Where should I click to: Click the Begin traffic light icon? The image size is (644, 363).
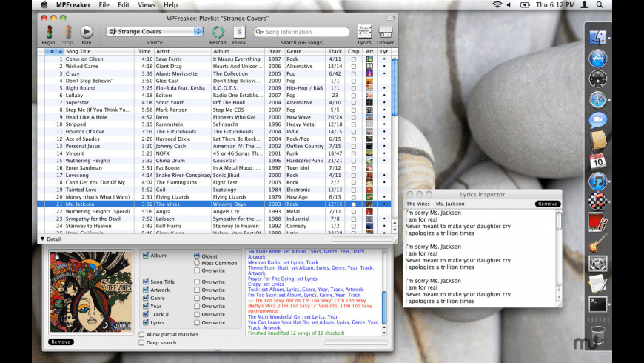[48, 32]
